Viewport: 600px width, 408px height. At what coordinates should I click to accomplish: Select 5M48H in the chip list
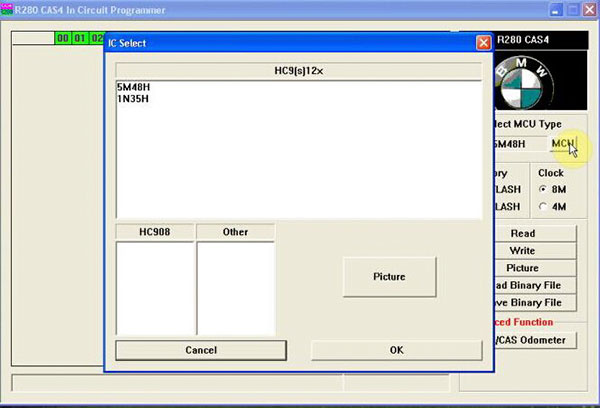(134, 87)
